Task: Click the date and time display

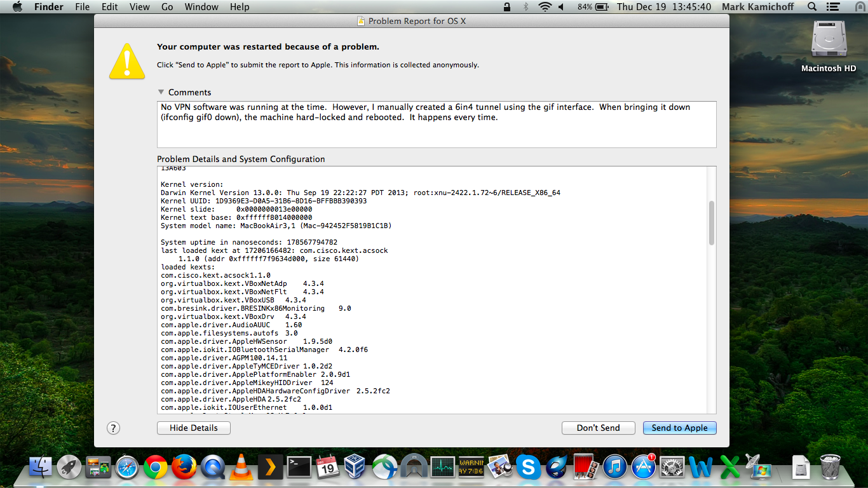Action: tap(663, 7)
